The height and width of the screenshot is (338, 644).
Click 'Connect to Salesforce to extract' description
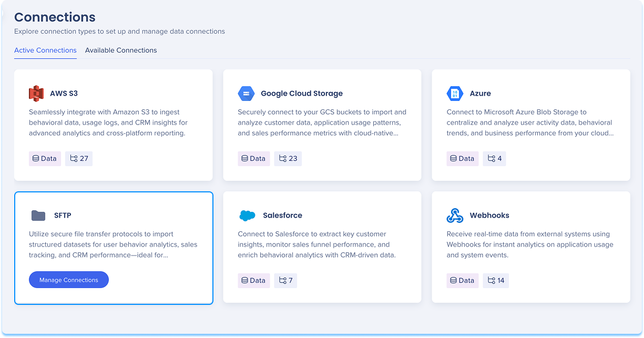[x=316, y=244]
